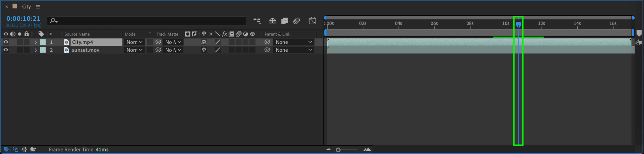Open the Graph Editor
Image resolution: width=644 pixels, height=154 pixels.
click(312, 21)
